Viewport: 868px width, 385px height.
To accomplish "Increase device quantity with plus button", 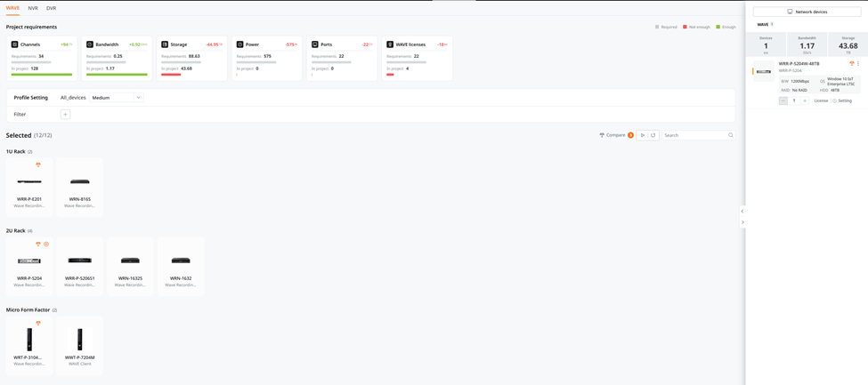I will tap(805, 100).
